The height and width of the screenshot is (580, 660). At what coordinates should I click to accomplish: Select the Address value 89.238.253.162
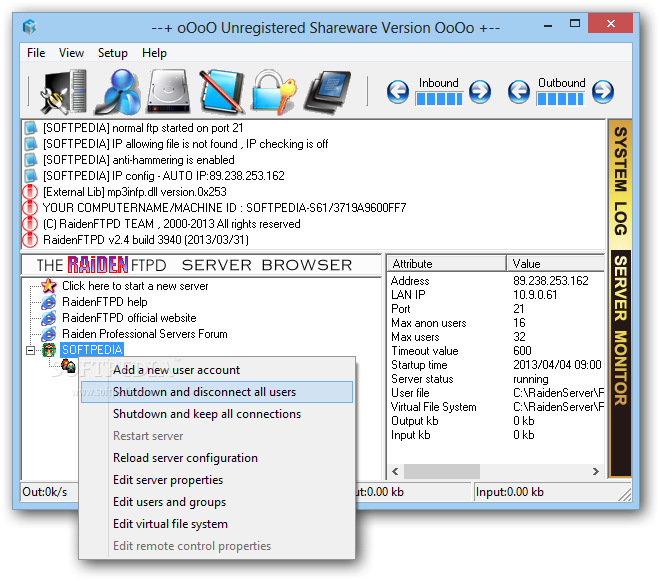551,281
